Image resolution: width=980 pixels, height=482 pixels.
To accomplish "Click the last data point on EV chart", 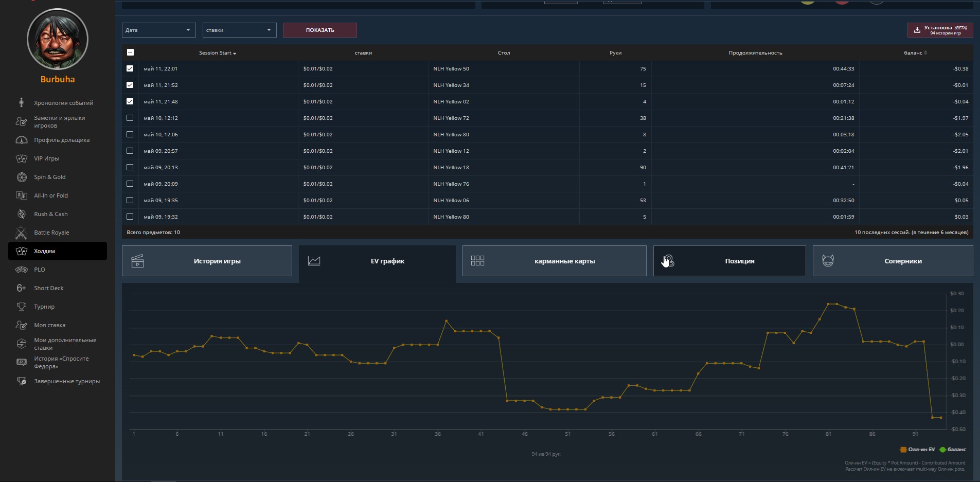I will click(941, 418).
